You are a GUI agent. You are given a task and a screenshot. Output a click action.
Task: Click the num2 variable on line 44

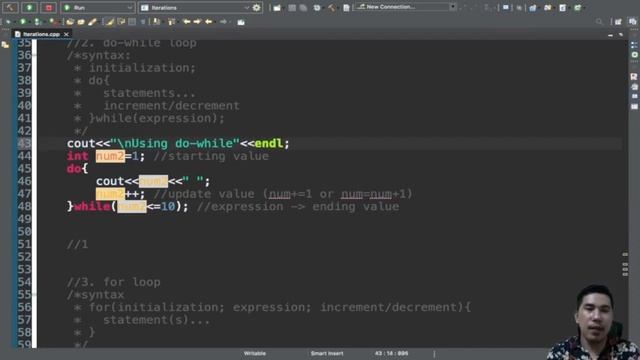pyautogui.click(x=110, y=156)
